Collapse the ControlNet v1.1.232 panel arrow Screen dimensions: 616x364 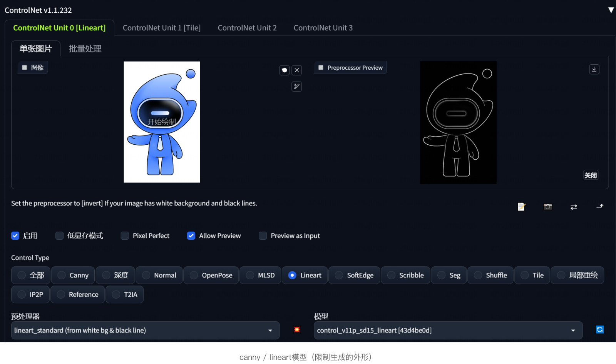click(611, 10)
